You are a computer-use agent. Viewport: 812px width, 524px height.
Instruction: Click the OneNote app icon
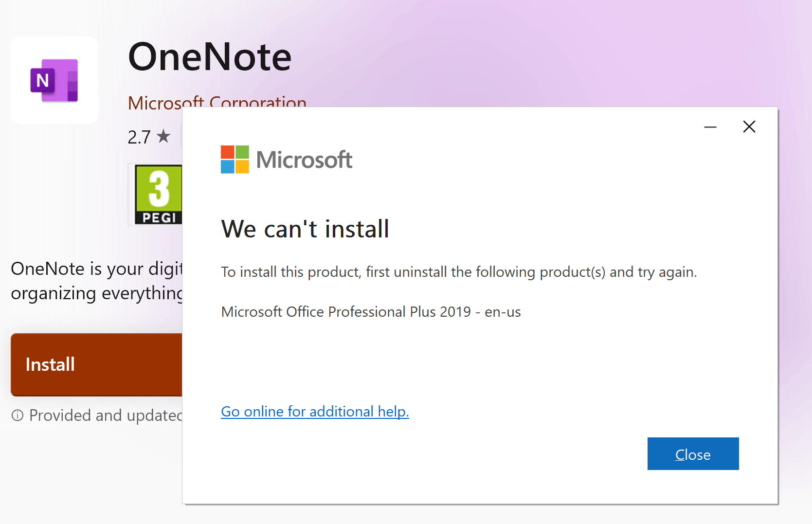coord(54,80)
